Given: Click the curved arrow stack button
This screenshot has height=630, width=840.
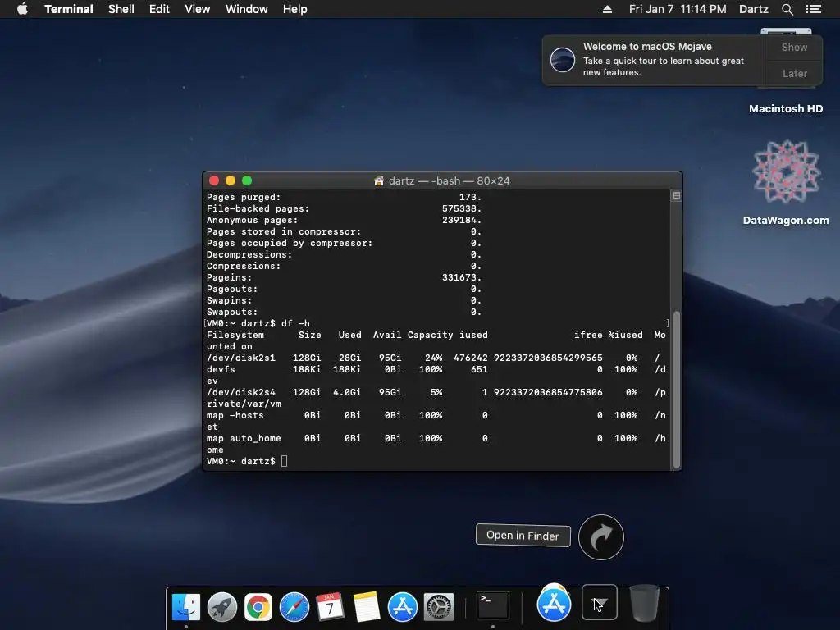Looking at the screenshot, I should tap(601, 537).
